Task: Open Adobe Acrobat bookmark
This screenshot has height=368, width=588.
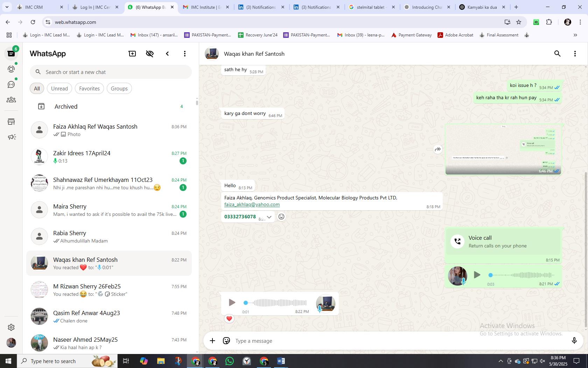Action: [x=455, y=35]
